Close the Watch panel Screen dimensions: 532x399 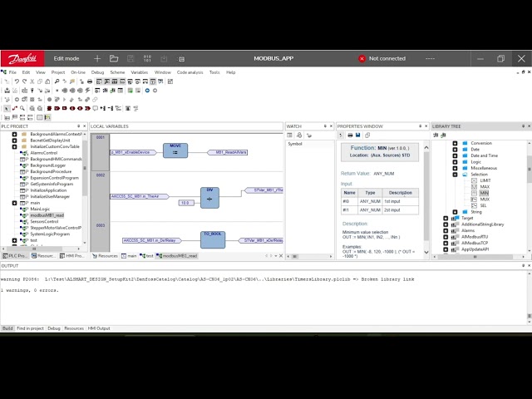(x=331, y=126)
